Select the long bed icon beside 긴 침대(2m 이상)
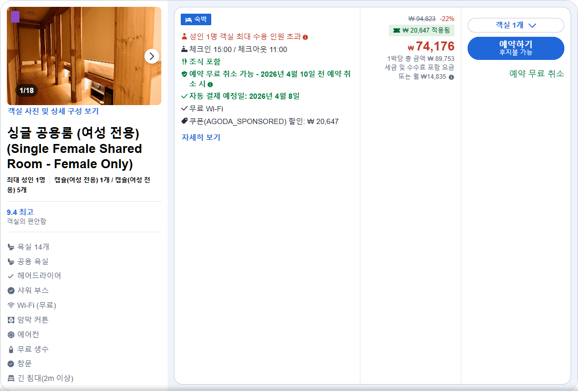The height and width of the screenshot is (392, 578). click(11, 377)
